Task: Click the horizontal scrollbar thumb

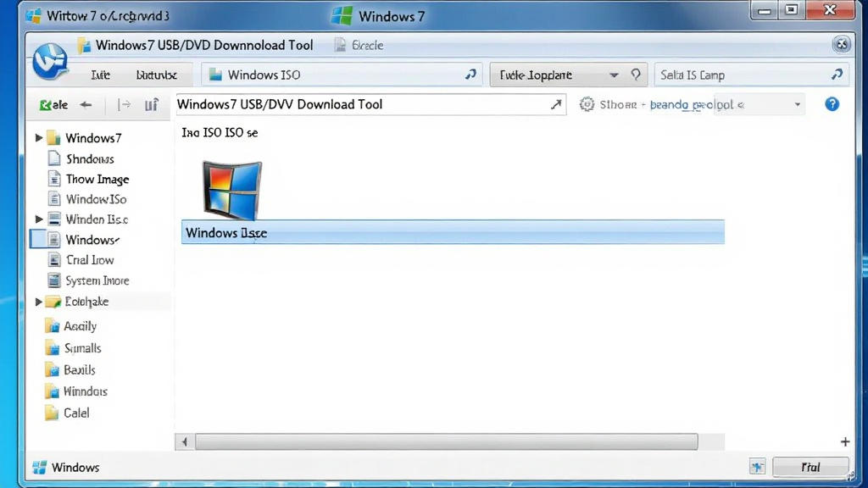Action: click(x=446, y=441)
